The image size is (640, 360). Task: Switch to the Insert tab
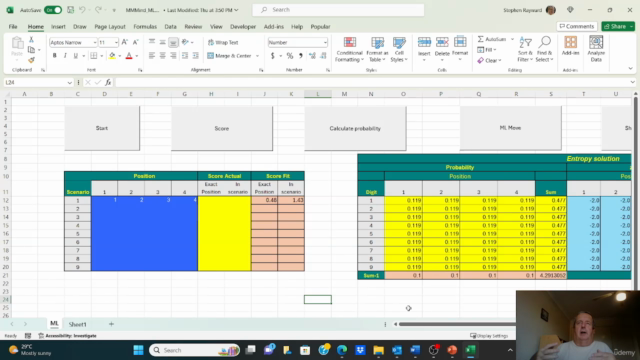[58, 27]
